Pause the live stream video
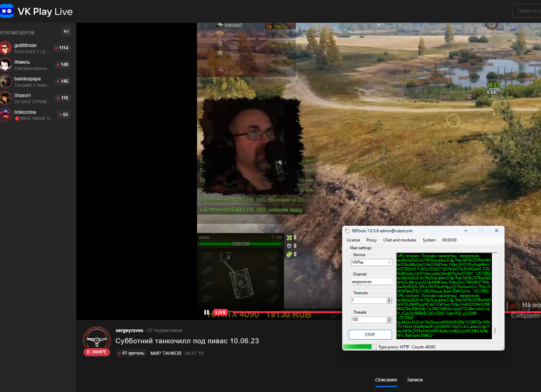The image size is (541, 392). [x=206, y=312]
